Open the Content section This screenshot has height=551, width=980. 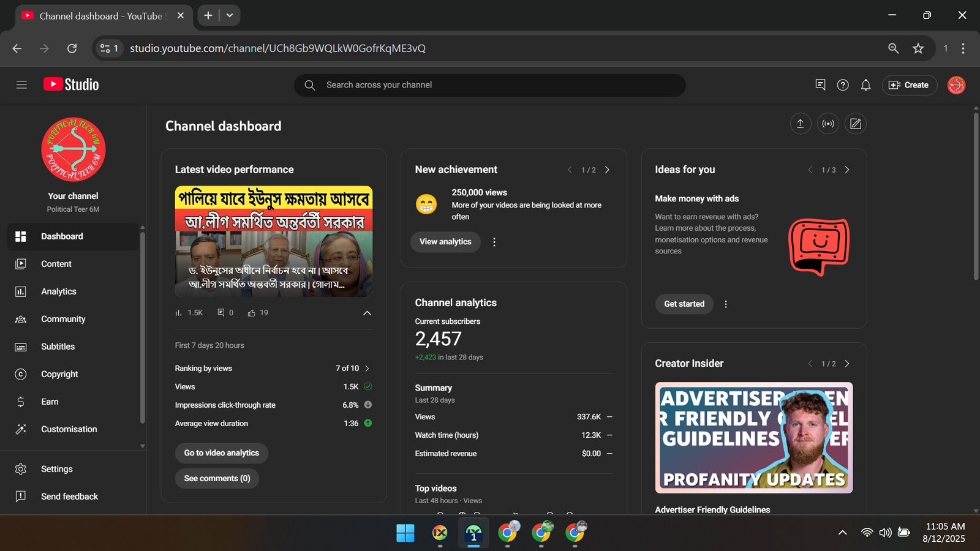click(73, 264)
